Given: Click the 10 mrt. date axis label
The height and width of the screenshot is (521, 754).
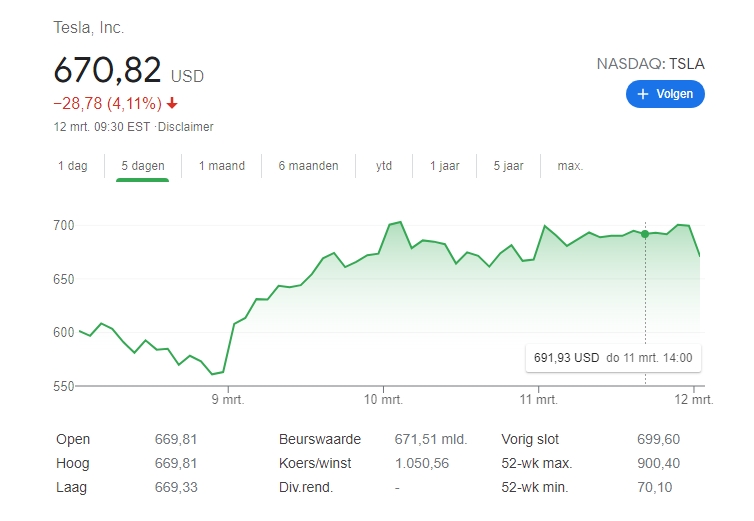Looking at the screenshot, I should (x=383, y=400).
